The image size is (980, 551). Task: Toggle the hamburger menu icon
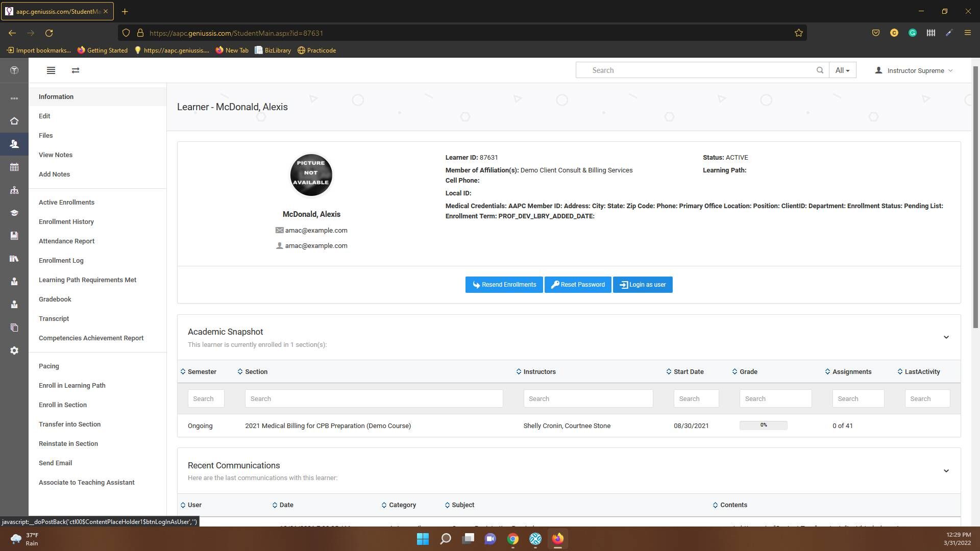[51, 70]
